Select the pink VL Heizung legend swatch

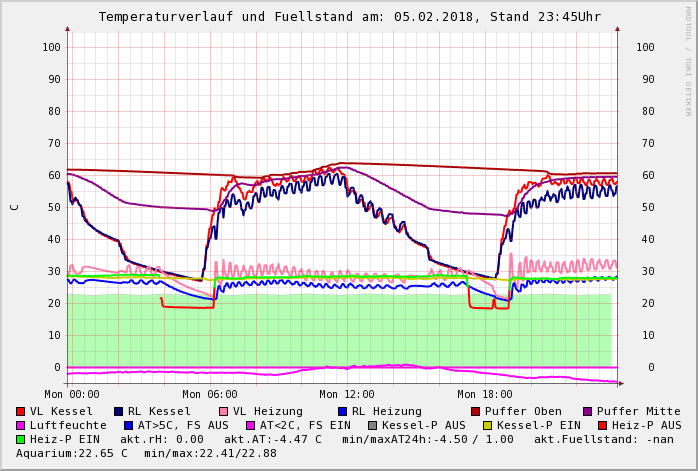point(224,411)
